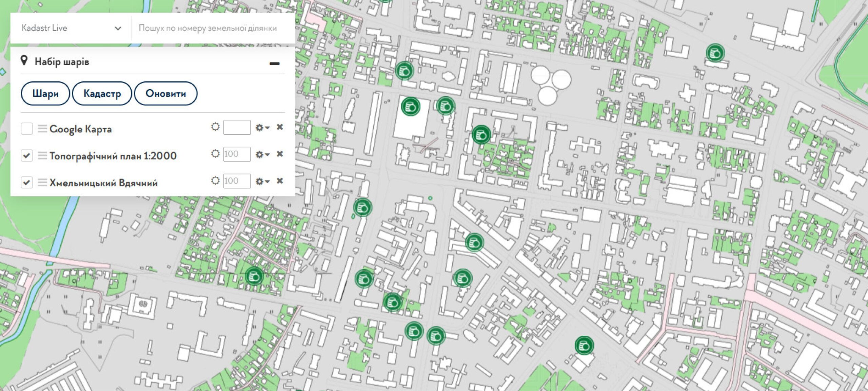Click the brightness icon for Google Карта
This screenshot has height=391, width=868.
click(215, 127)
